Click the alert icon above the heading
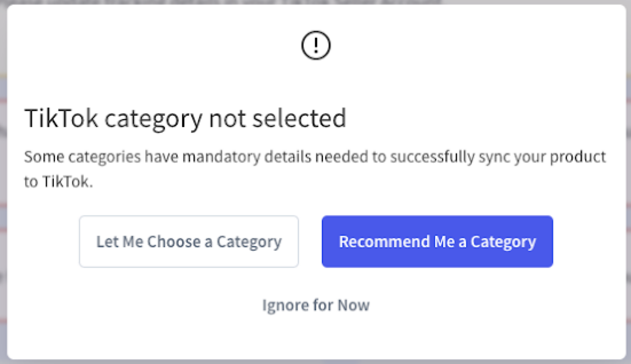Viewport: 631px width, 364px height. pyautogui.click(x=316, y=45)
